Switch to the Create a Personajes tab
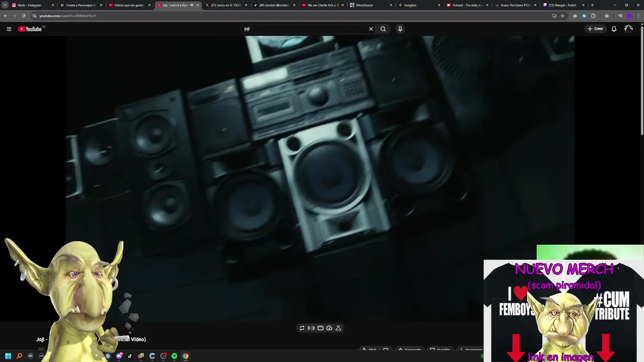Image resolution: width=644 pixels, height=362 pixels. tap(80, 5)
